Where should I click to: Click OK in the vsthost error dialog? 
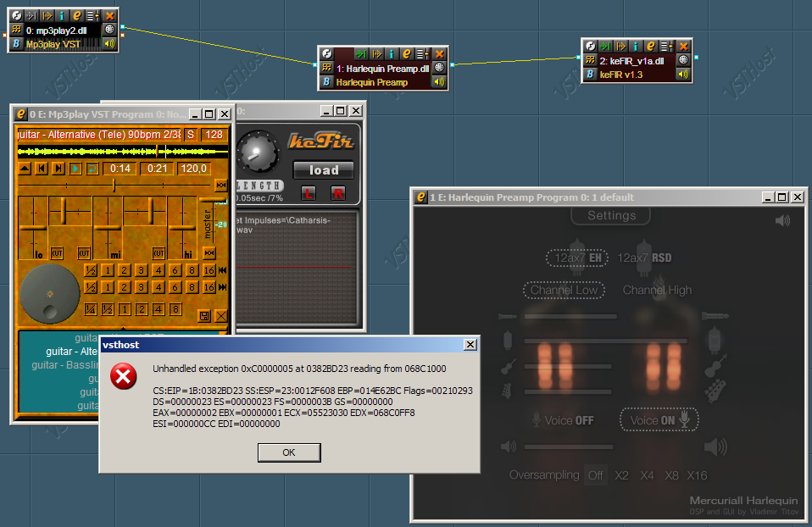pyautogui.click(x=289, y=452)
